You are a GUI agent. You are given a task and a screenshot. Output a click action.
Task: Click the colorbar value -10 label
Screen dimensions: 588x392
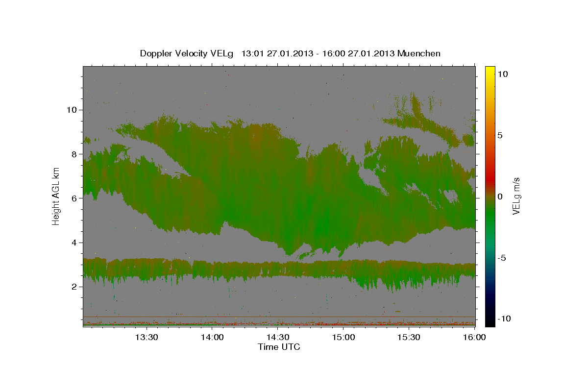point(504,319)
